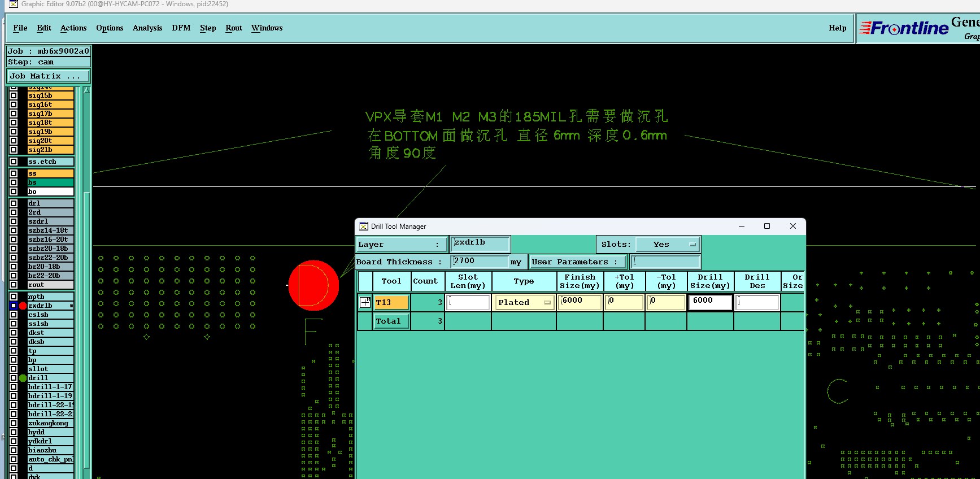980x479 pixels.
Task: Open the DFM menu
Action: tap(181, 28)
